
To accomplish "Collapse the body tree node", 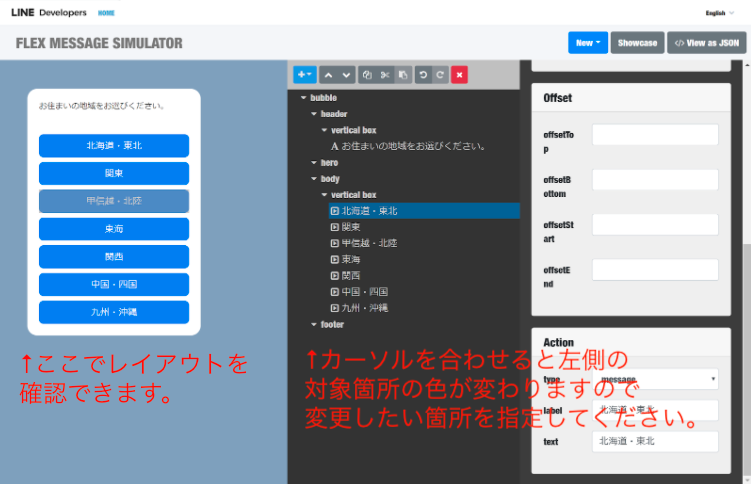I will 313,178.
